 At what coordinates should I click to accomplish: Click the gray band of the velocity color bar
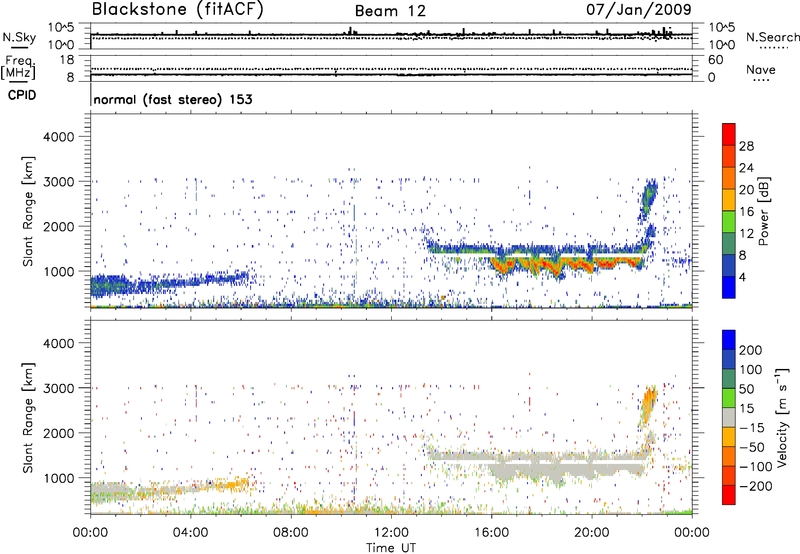point(729,417)
